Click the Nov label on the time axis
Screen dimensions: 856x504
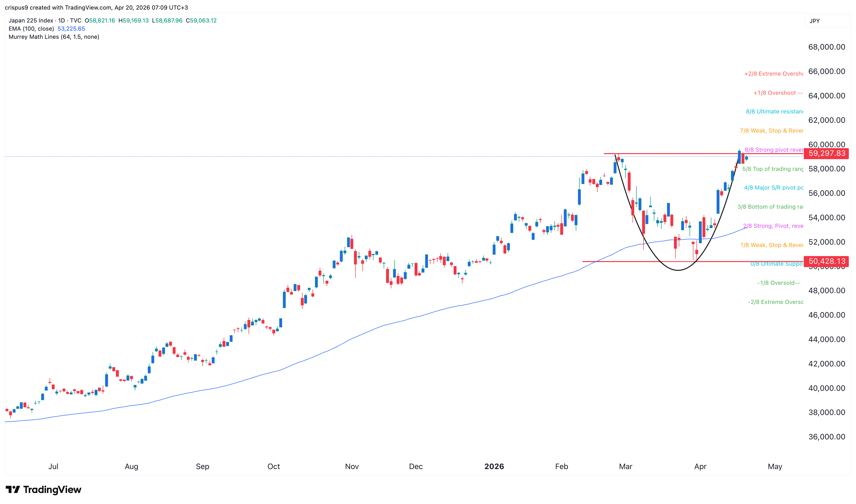(352, 466)
